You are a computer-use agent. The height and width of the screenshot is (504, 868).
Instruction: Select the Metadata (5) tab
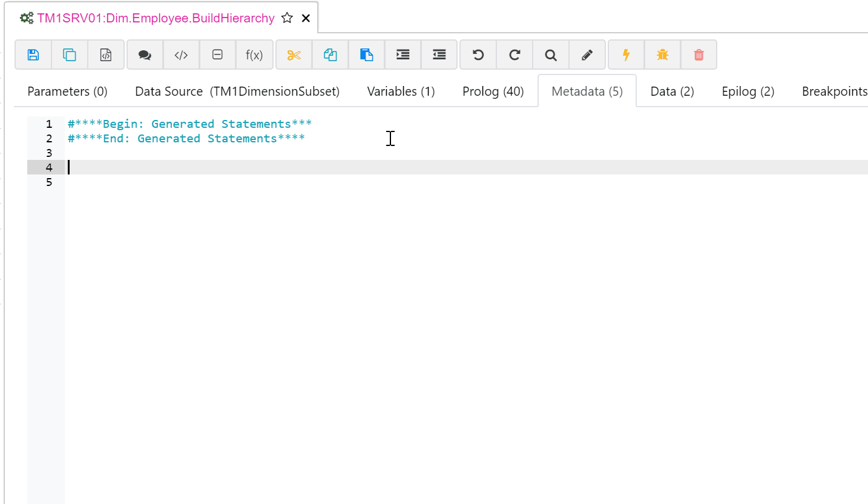(x=587, y=91)
